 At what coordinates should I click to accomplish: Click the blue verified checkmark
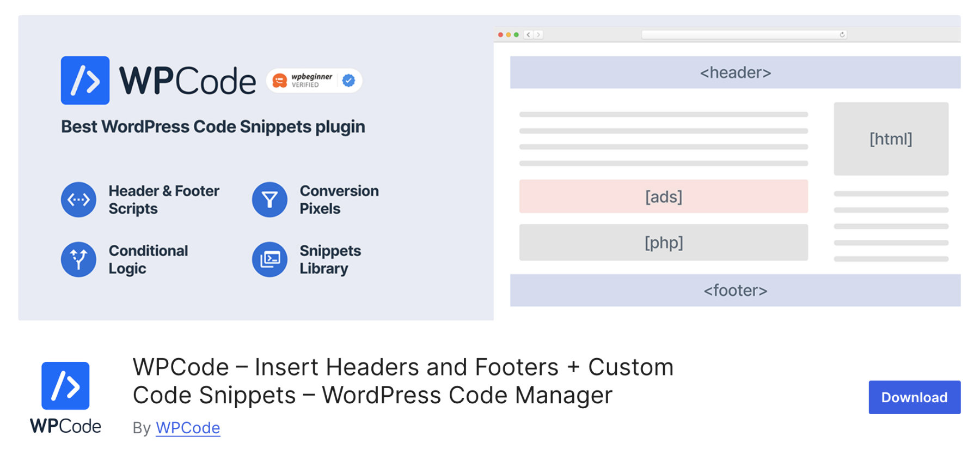tap(348, 81)
